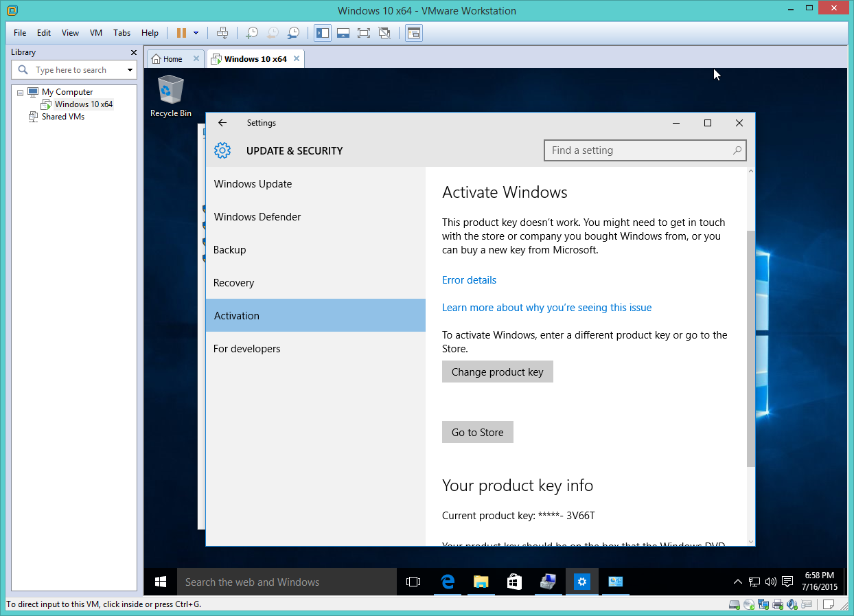Toggle the thumbnail bar view
Viewport: 854px width, 616px height.
click(x=343, y=33)
